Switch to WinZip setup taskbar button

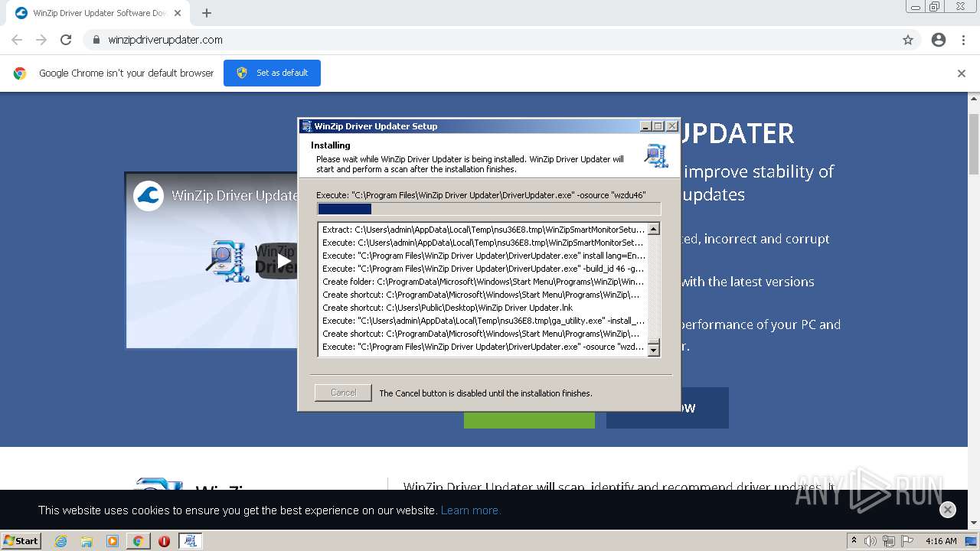pyautogui.click(x=190, y=541)
